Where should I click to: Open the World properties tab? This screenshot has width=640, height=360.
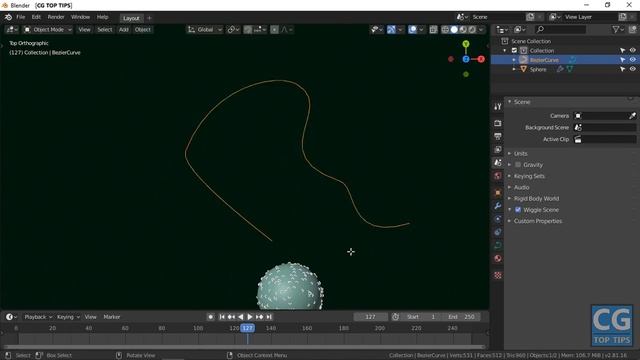(498, 176)
